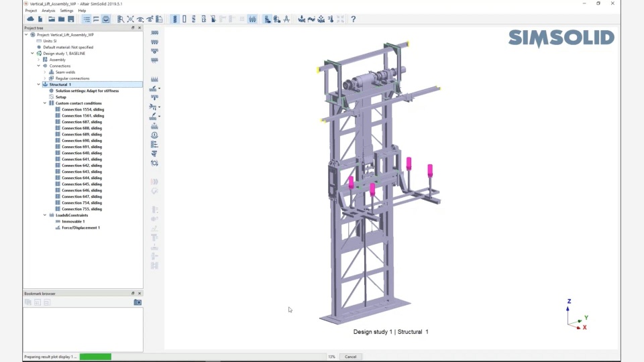
Task: Click the camera icon in Bookmark browser
Action: [138, 302]
